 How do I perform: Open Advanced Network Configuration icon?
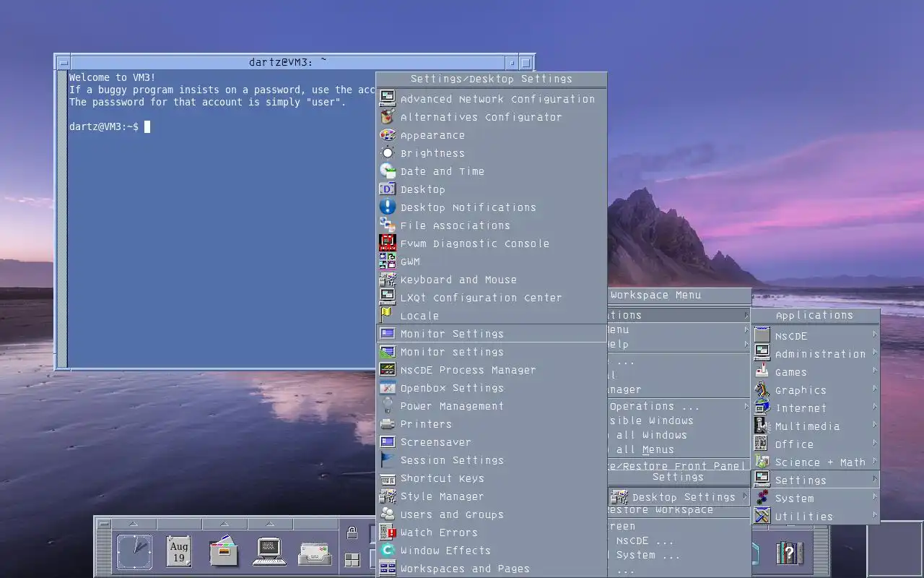388,98
